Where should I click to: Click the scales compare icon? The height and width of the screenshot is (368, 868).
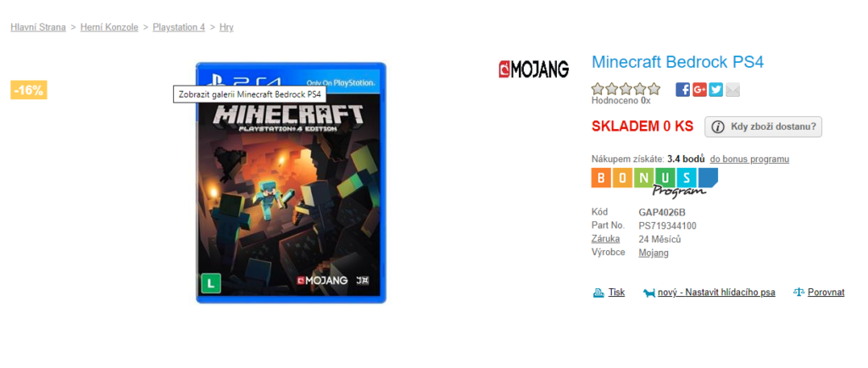tap(798, 293)
